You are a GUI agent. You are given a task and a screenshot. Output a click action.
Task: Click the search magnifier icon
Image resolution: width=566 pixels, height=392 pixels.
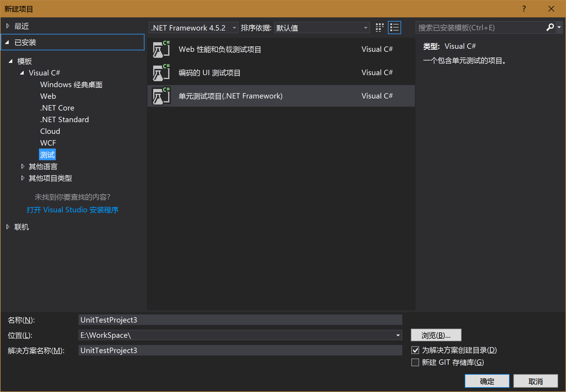(550, 28)
